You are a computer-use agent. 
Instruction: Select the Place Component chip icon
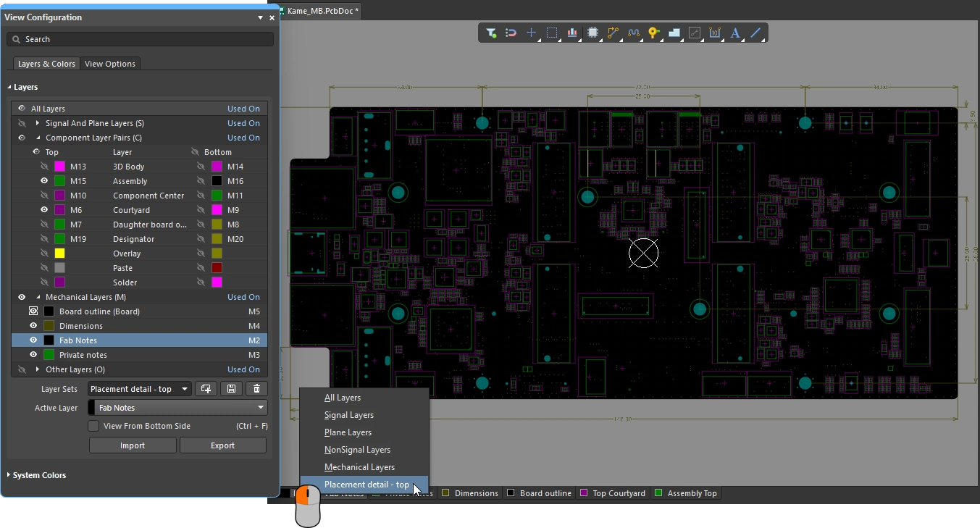coord(592,33)
